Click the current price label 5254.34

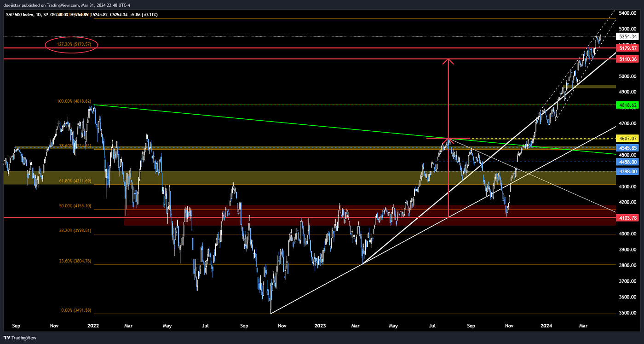pos(627,36)
